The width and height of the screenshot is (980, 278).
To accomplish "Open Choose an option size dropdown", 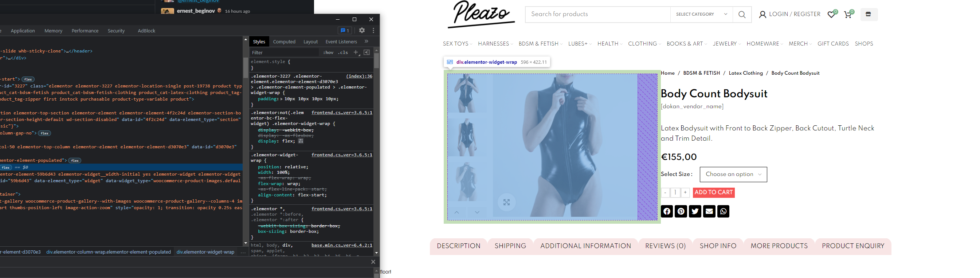I will 733,175.
